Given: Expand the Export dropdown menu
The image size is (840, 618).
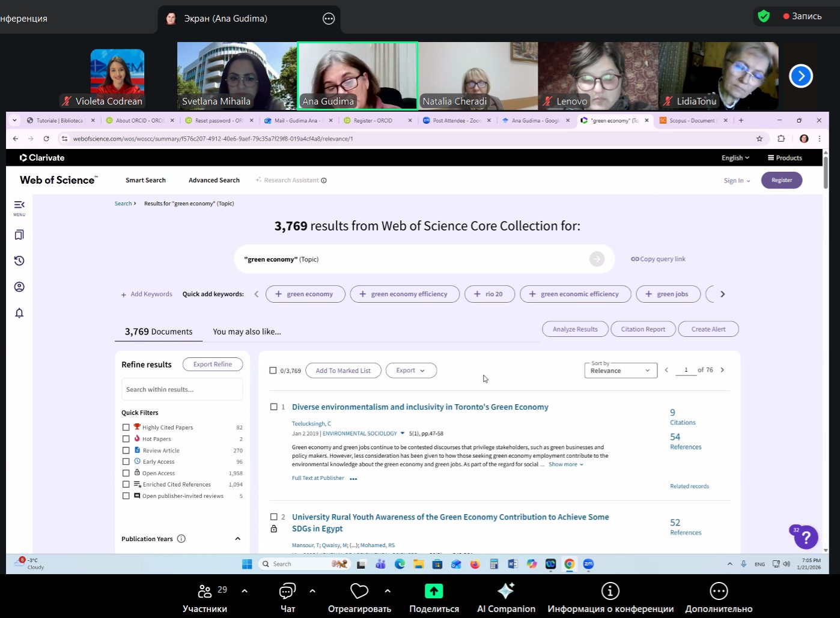Looking at the screenshot, I should coord(411,371).
